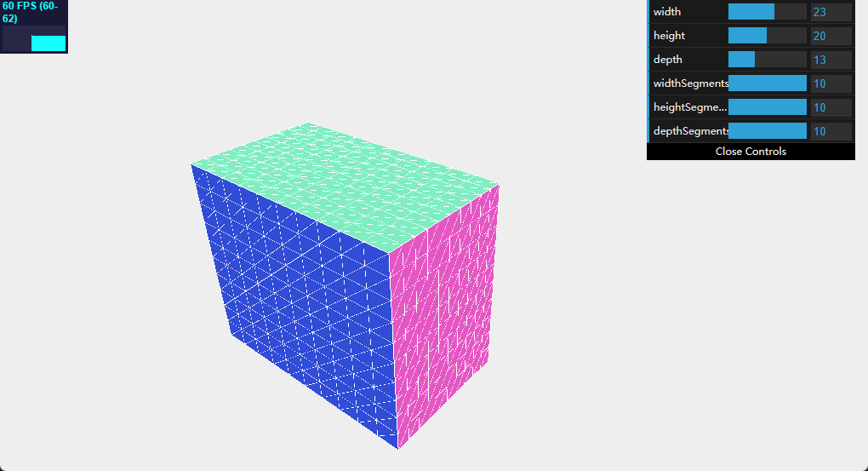This screenshot has width=868, height=471.
Task: Focus the width value field showing 23
Action: click(831, 12)
